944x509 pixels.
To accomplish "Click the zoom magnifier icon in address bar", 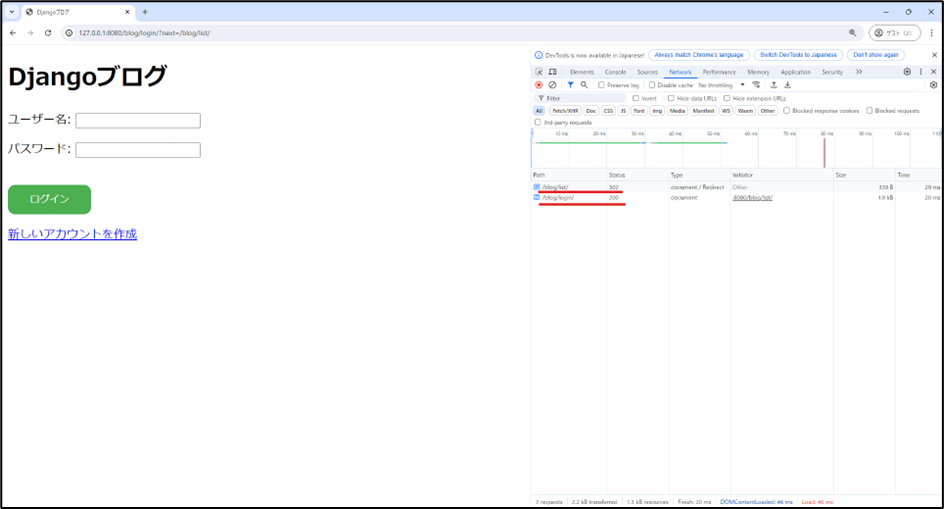I will pyautogui.click(x=852, y=33).
